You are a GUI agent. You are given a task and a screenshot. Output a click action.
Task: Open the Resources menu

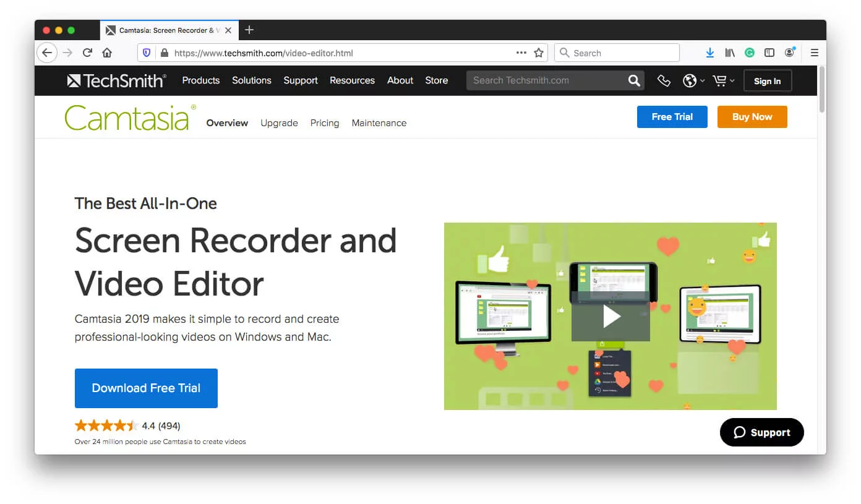(x=352, y=80)
